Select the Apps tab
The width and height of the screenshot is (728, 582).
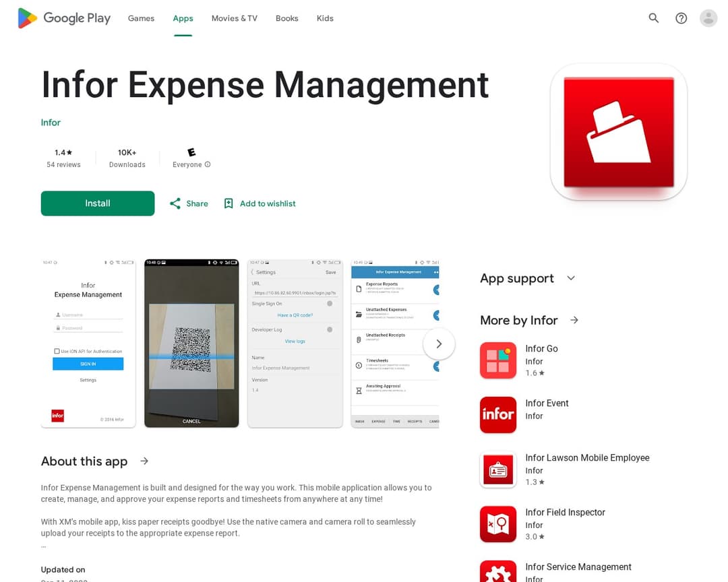[183, 18]
